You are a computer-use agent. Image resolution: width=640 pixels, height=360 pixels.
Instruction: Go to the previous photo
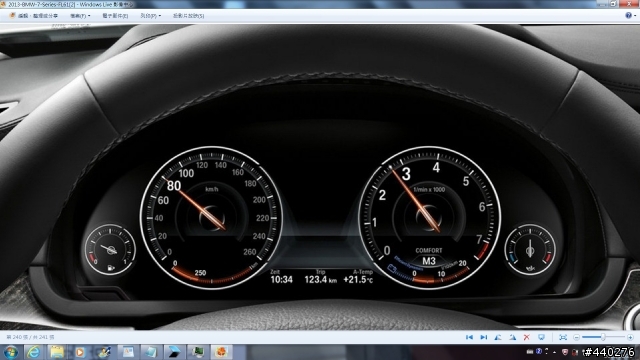pos(469,337)
